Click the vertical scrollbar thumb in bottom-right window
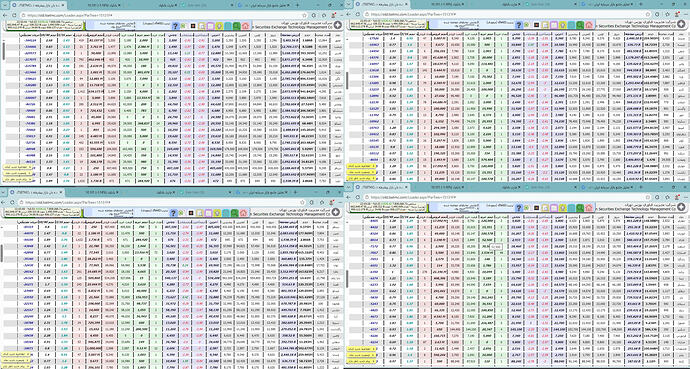This screenshot has height=369, width=690. [x=348, y=279]
